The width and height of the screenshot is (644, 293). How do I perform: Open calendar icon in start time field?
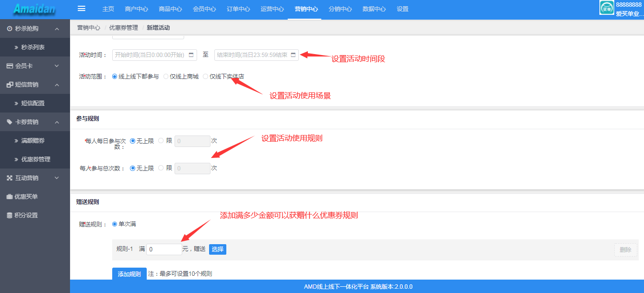191,55
